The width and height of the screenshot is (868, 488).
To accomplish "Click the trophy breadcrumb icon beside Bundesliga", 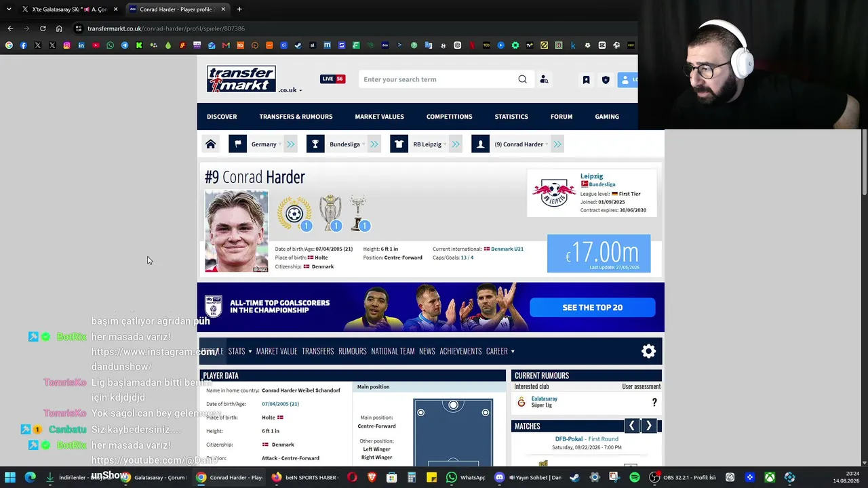I will 315,144.
